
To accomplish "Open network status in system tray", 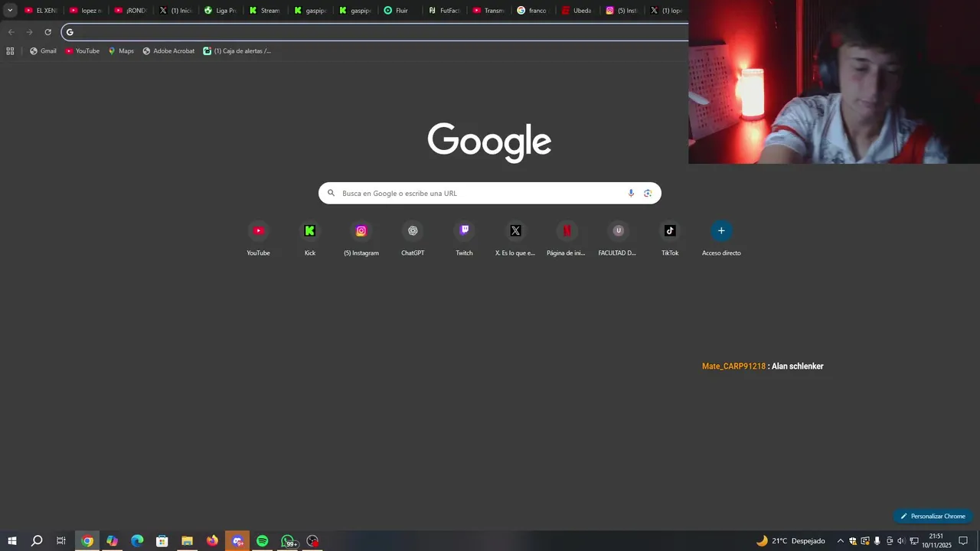I will [913, 541].
